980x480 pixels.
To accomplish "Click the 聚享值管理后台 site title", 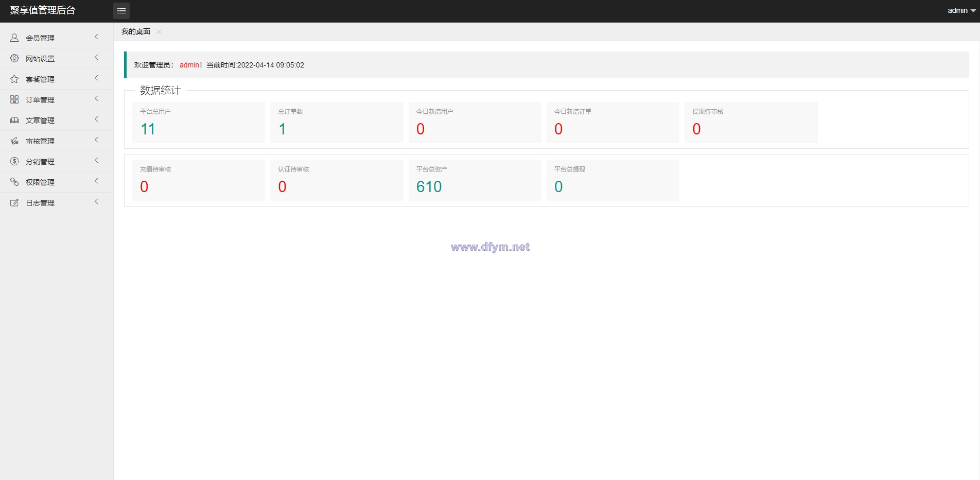I will coord(43,10).
